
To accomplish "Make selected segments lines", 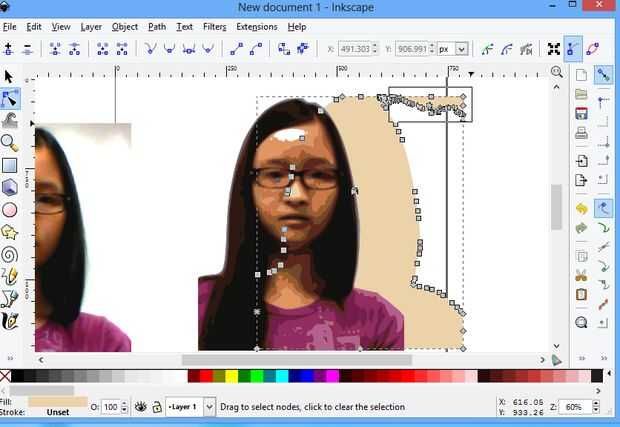I will tap(236, 49).
